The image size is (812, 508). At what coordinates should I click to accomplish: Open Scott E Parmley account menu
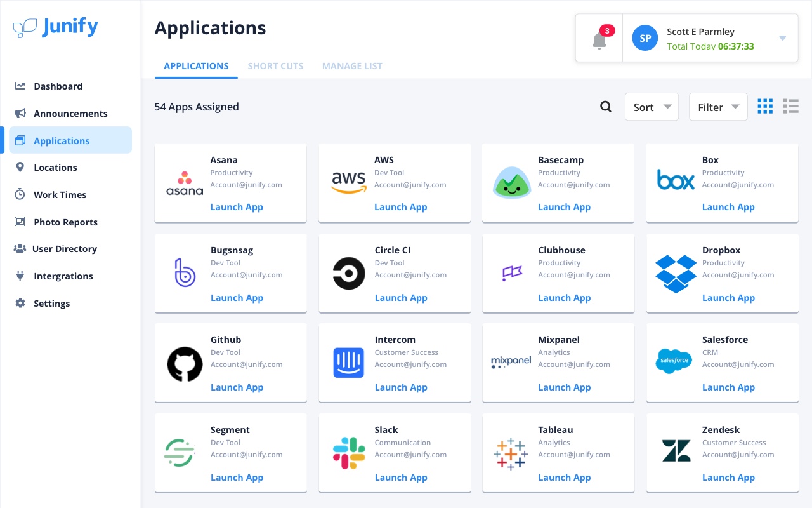(x=700, y=38)
